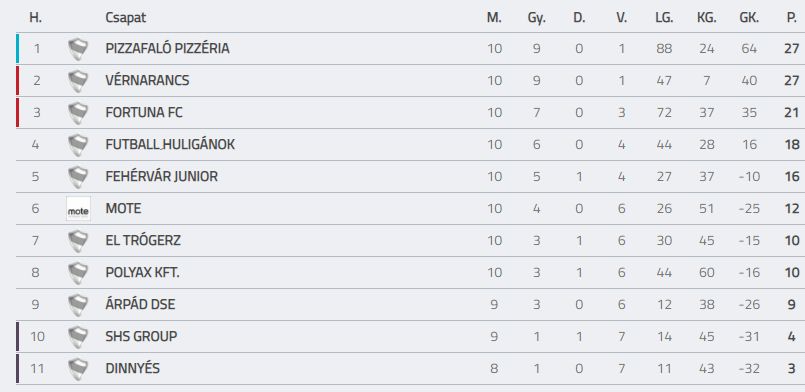Screen dimensions: 805x392
Task: Select the PIZZAFALÓ PIZZÉRIA team name
Action: click(167, 49)
